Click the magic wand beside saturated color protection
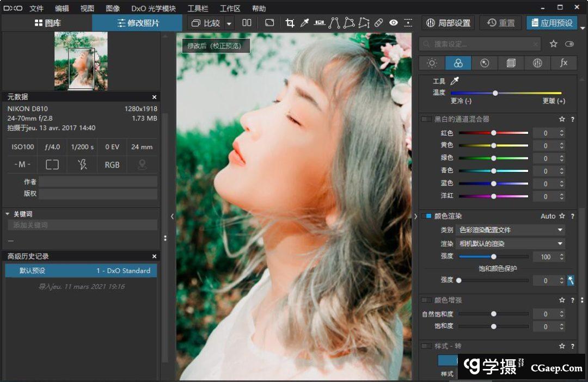This screenshot has width=588, height=382. click(571, 280)
